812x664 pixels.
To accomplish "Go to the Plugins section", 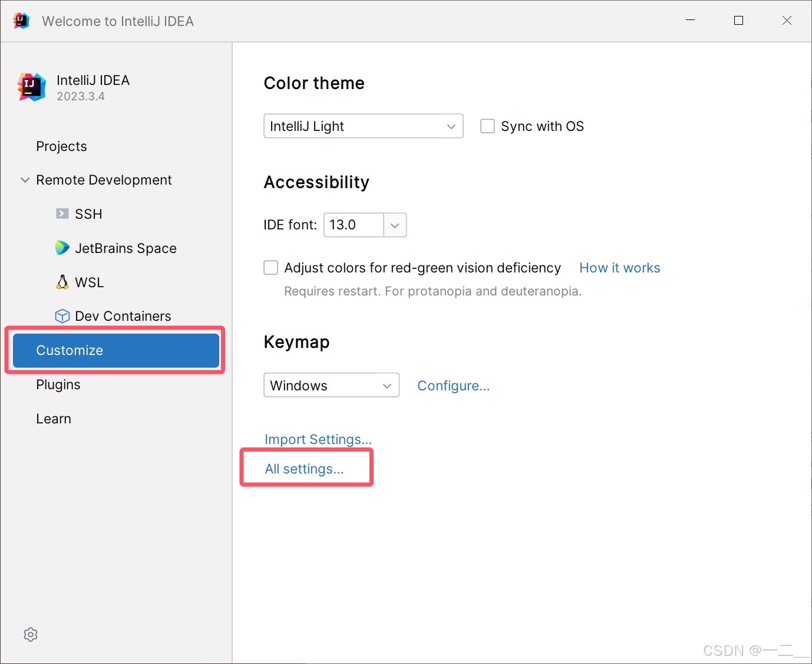I will (58, 384).
